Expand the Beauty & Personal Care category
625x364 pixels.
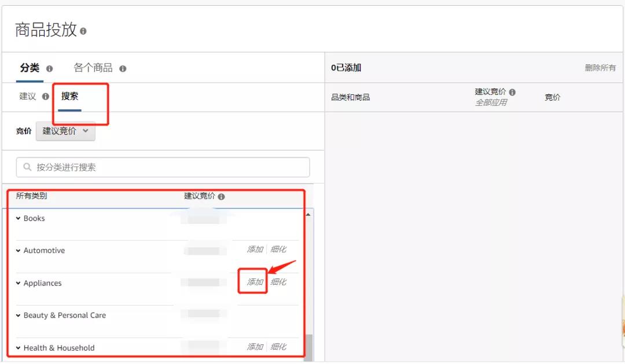(19, 316)
